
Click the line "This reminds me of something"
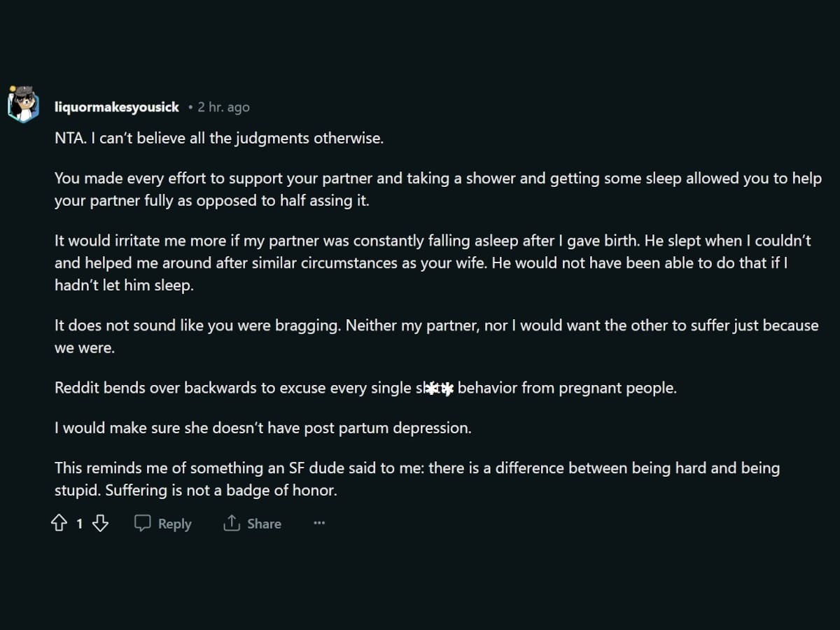tap(417, 468)
